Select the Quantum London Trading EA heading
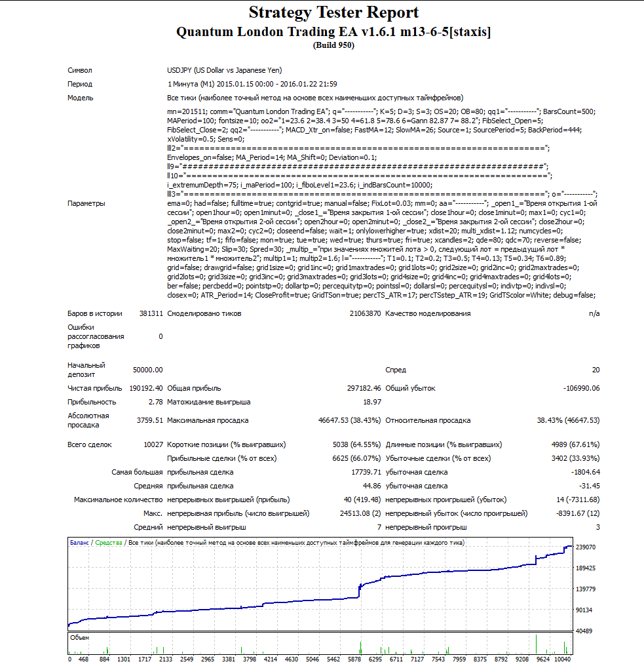The height and width of the screenshot is (668, 644). point(333,31)
